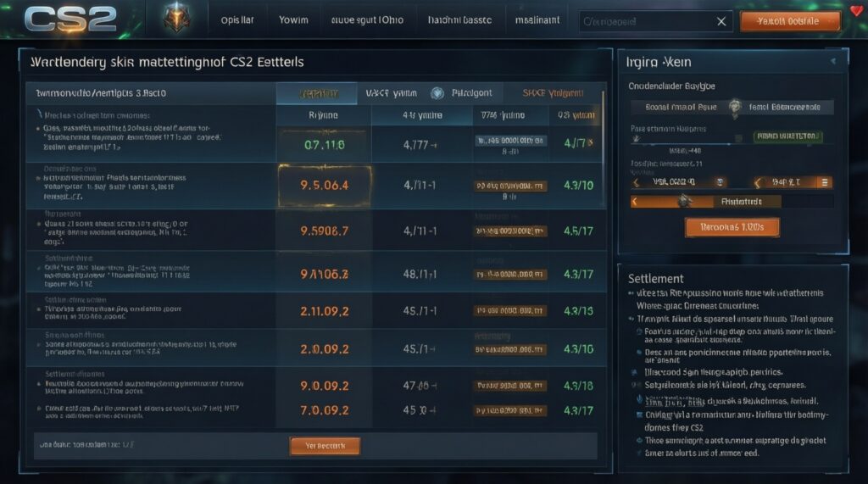Open the 94P 2.T dropdown

click(793, 182)
